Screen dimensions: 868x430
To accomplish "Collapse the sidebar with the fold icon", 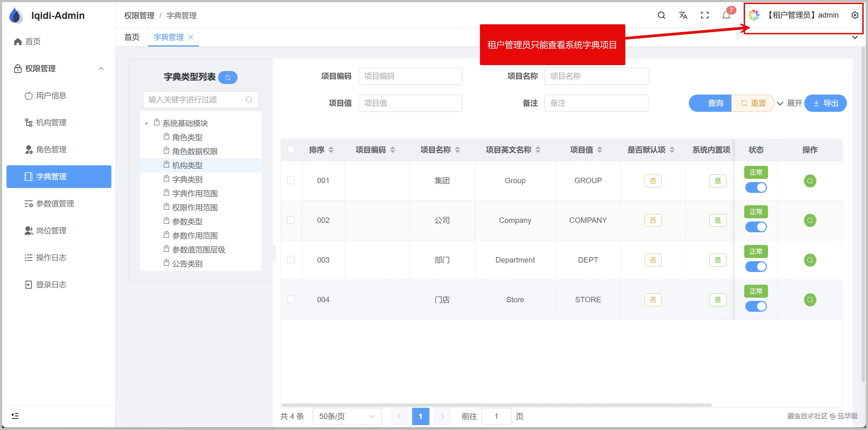I will point(15,416).
